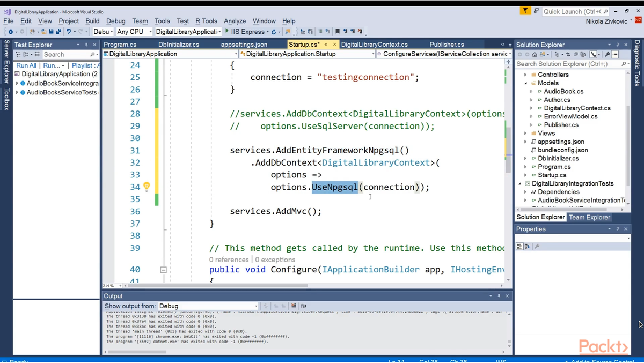
Task: Expand the Views folder in Solution Explorer
Action: (x=526, y=133)
